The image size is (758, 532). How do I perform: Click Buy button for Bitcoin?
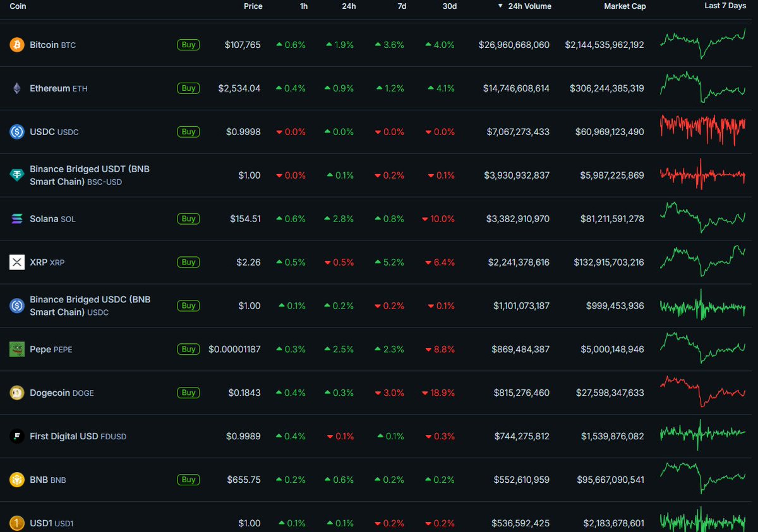[x=188, y=45]
